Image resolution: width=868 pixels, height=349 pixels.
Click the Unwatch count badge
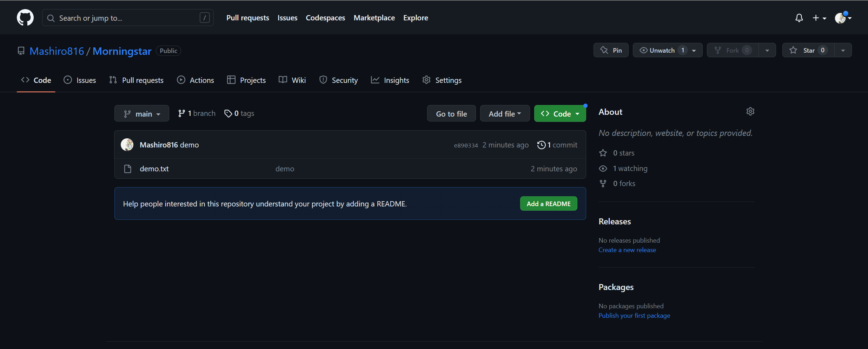point(683,50)
